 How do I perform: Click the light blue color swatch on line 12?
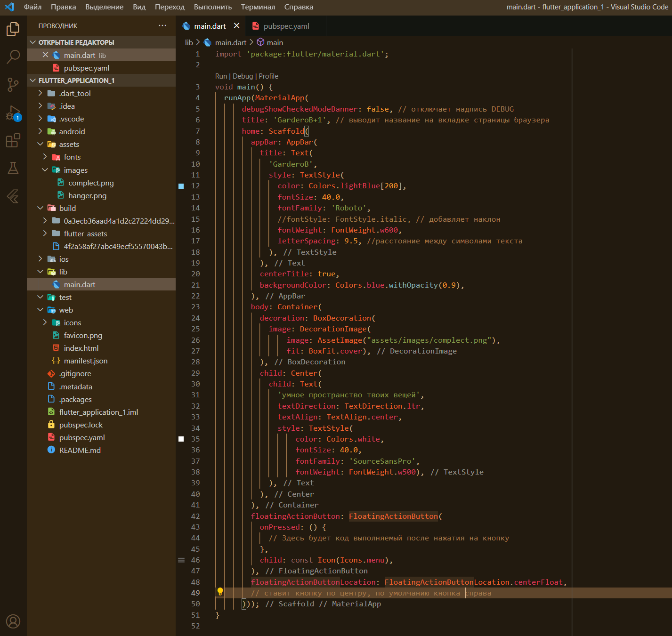click(x=181, y=186)
